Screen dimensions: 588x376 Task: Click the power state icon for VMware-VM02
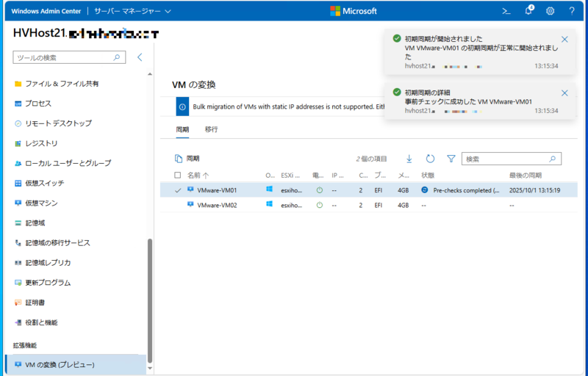[x=320, y=205]
